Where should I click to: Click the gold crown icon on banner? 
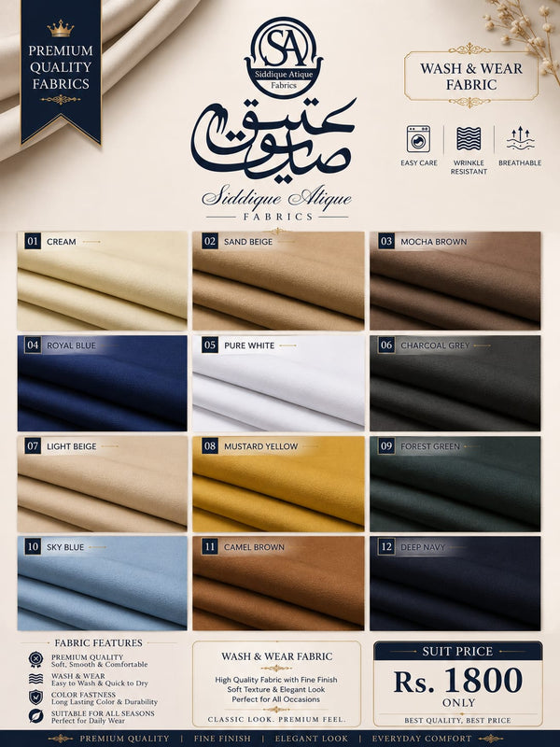tap(61, 29)
